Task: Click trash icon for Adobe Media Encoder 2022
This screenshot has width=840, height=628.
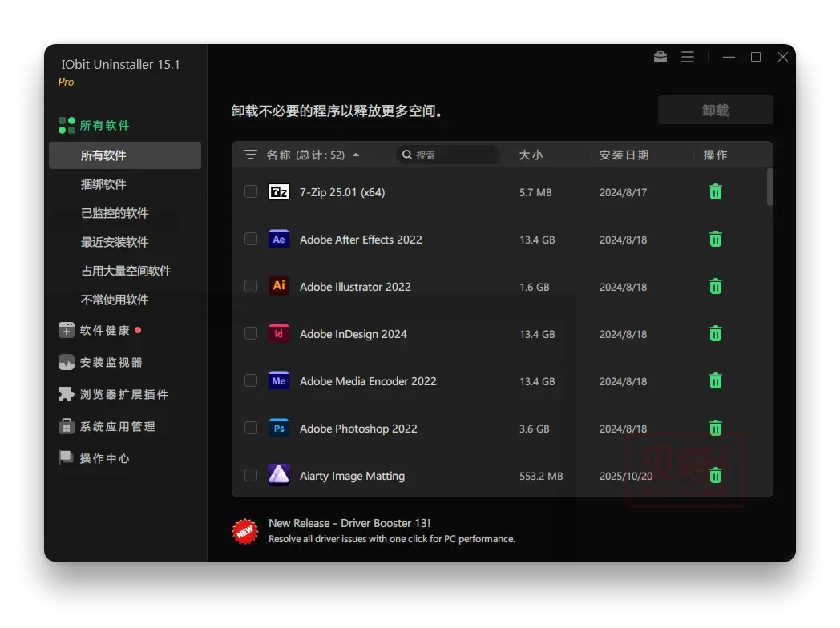Action: (715, 380)
